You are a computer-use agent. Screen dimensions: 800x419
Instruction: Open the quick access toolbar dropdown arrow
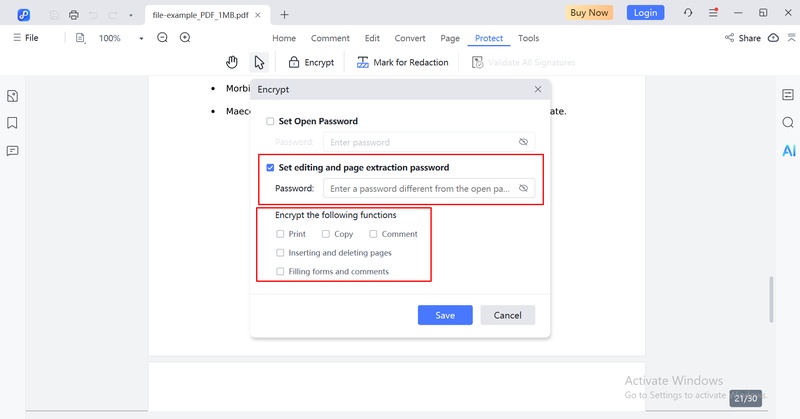(131, 15)
